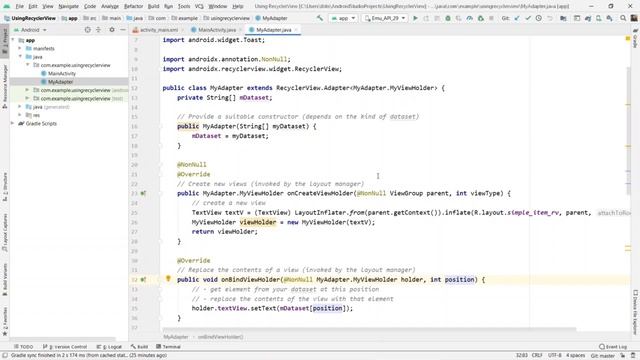Toggle the Layout Captures side panel
This screenshot has height=360, width=640.
[4, 232]
